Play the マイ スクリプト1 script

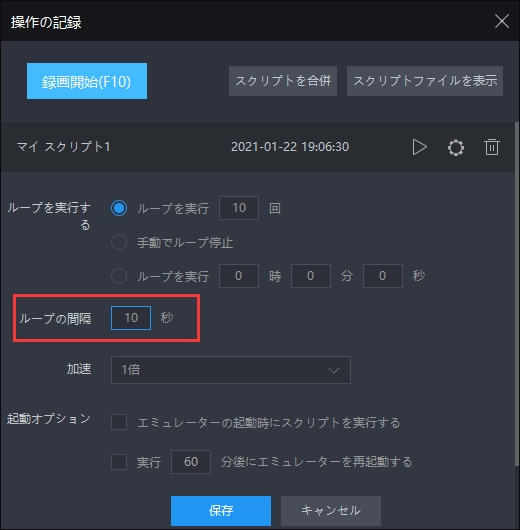pos(420,147)
